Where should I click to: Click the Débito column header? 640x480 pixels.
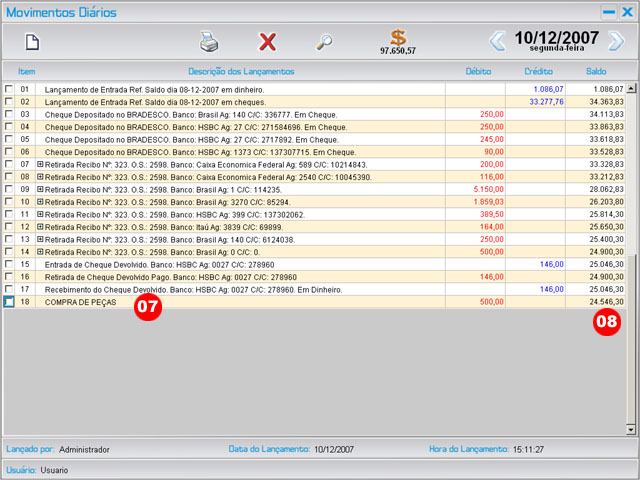pyautogui.click(x=478, y=72)
